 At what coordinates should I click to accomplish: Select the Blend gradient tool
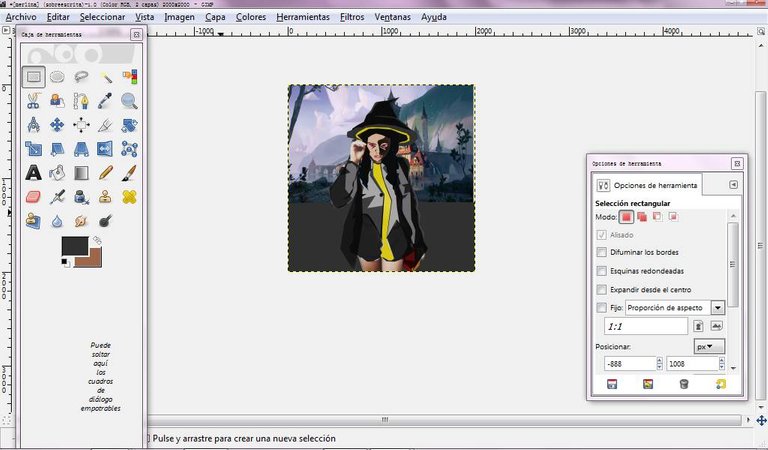pyautogui.click(x=81, y=173)
